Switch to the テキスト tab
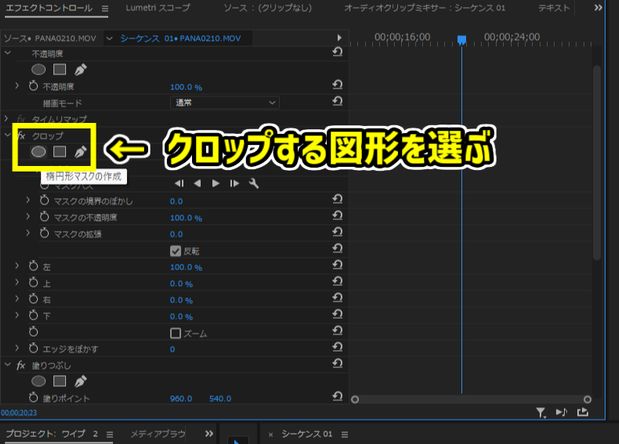Viewport: 619px width, 444px height. (x=554, y=8)
